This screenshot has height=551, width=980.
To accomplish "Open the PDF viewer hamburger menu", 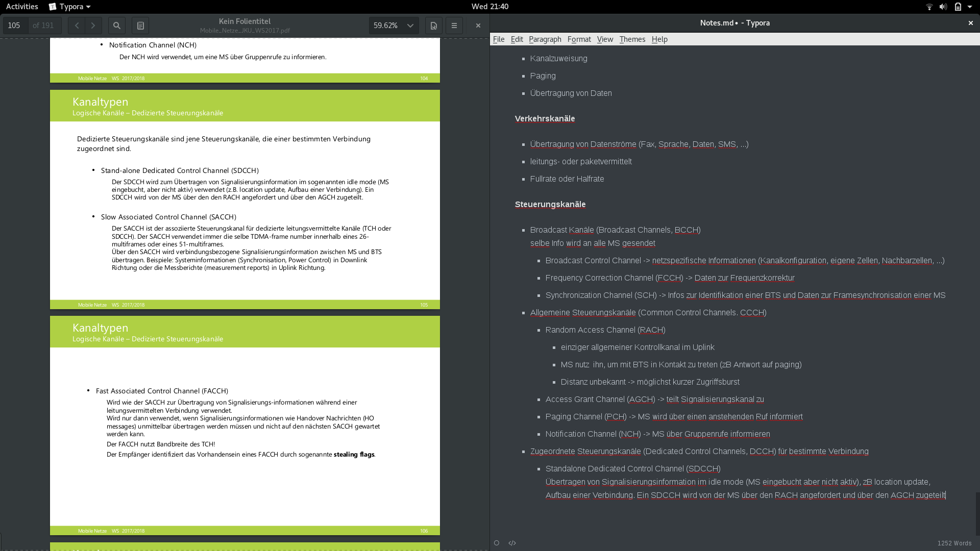I will (x=454, y=26).
